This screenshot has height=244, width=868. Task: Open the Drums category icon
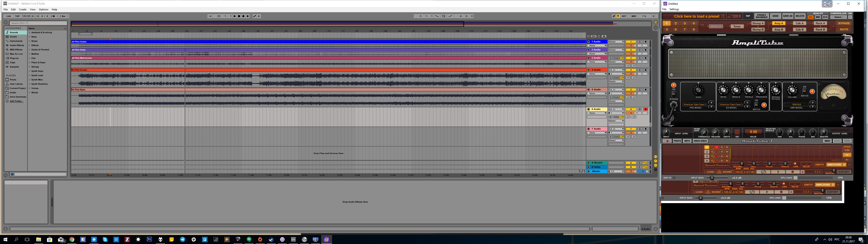pos(7,37)
